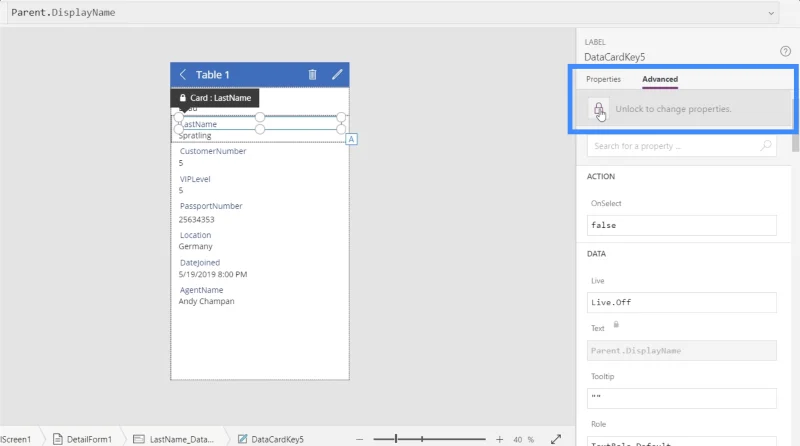This screenshot has height=446, width=800.
Task: Select the LastName label in the form
Action: click(199, 124)
